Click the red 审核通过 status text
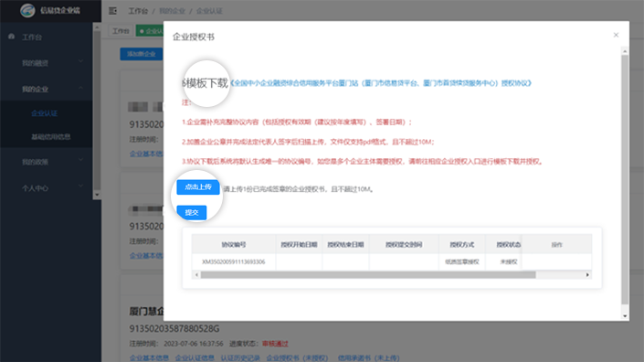Screen dimensions: 644x362 coord(275,344)
